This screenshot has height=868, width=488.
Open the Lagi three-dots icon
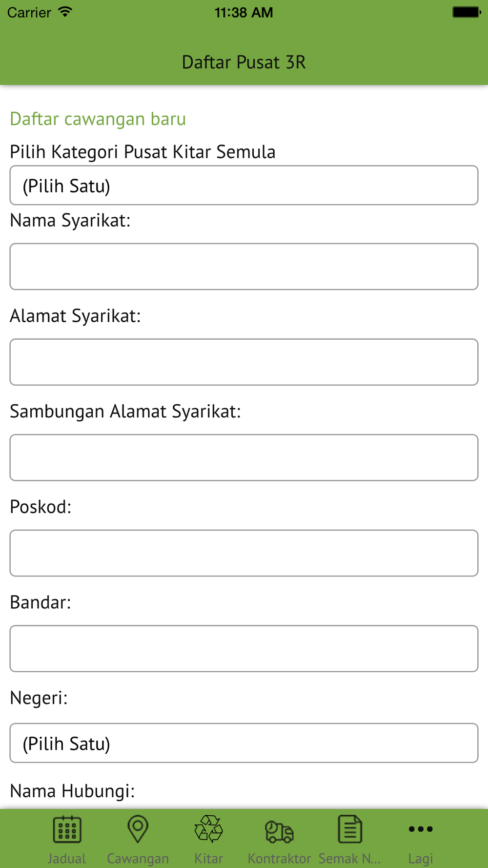click(x=420, y=829)
